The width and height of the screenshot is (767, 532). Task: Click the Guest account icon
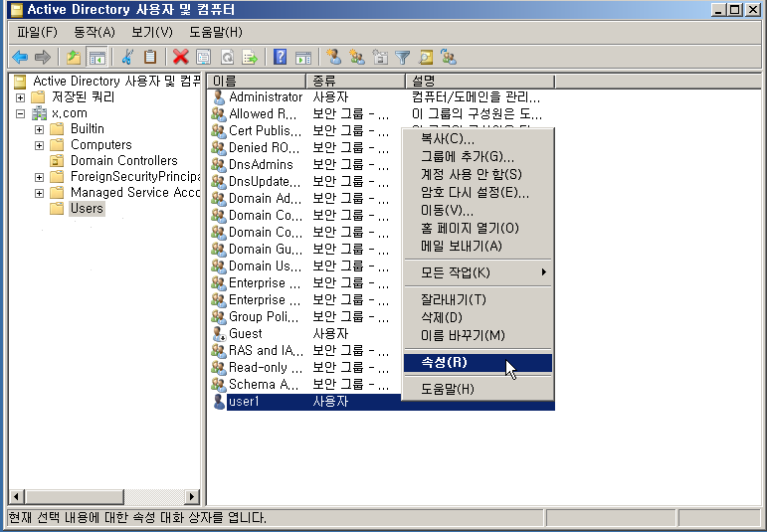coord(219,333)
